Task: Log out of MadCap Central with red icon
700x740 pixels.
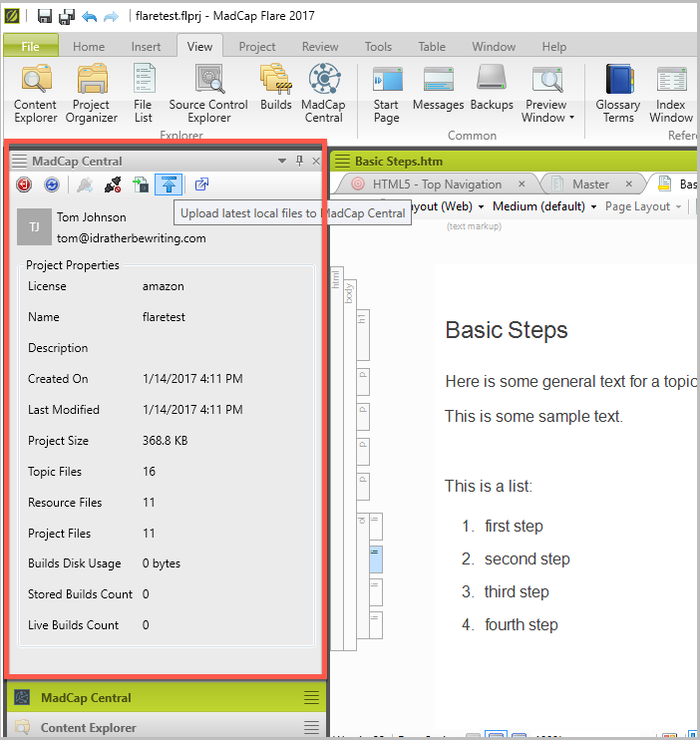Action: point(24,185)
